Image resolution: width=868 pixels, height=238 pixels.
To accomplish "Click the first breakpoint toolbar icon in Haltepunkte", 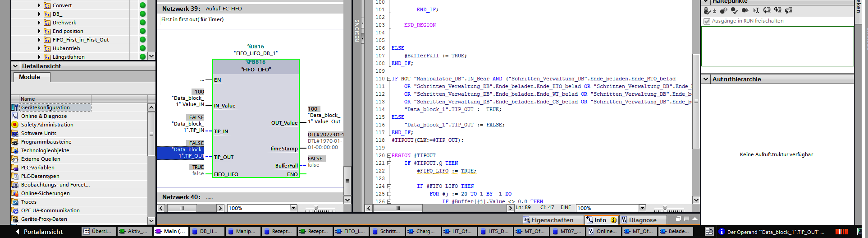I will tap(707, 10).
